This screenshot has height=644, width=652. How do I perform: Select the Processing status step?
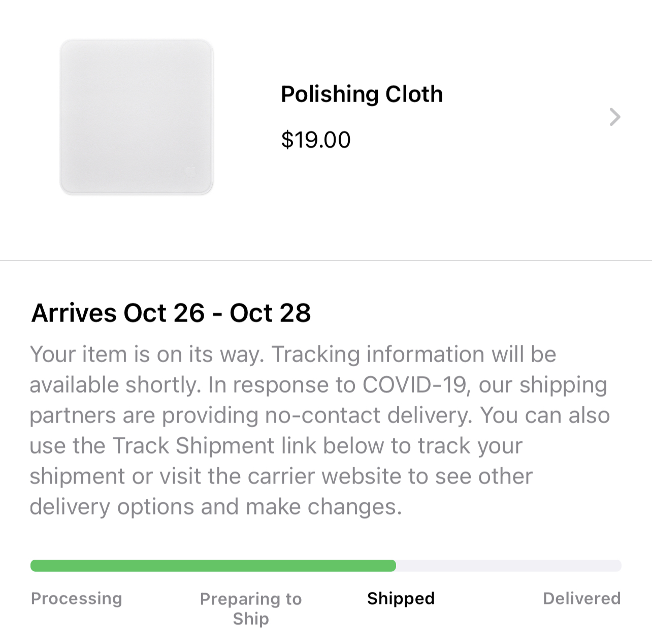coord(77,598)
